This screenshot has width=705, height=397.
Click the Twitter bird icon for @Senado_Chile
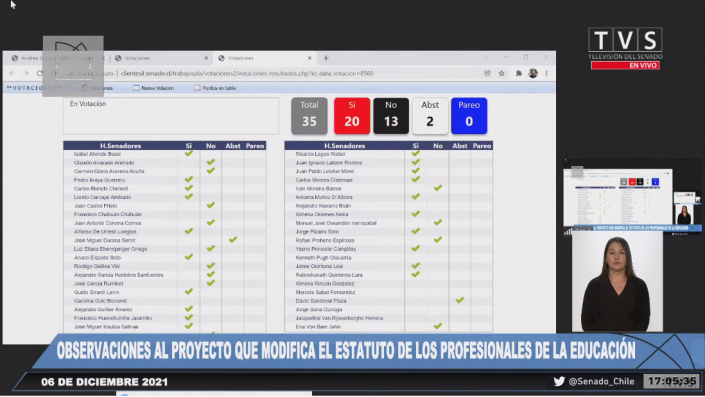coord(559,381)
